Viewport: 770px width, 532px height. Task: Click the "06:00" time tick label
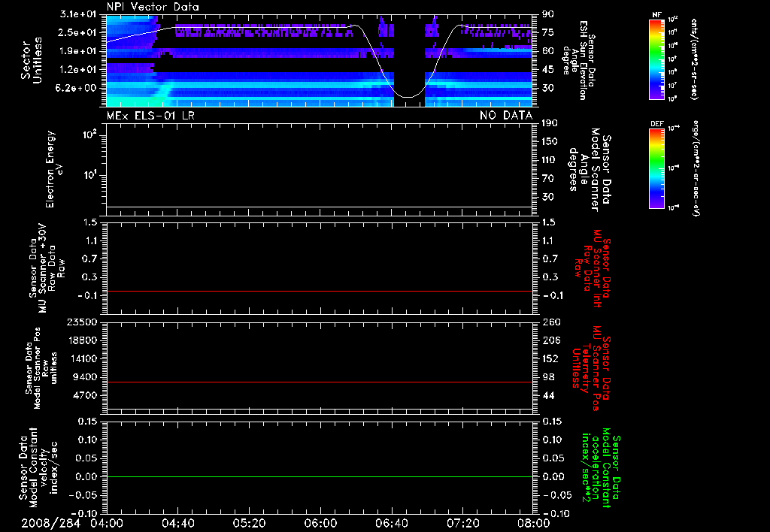click(320, 523)
